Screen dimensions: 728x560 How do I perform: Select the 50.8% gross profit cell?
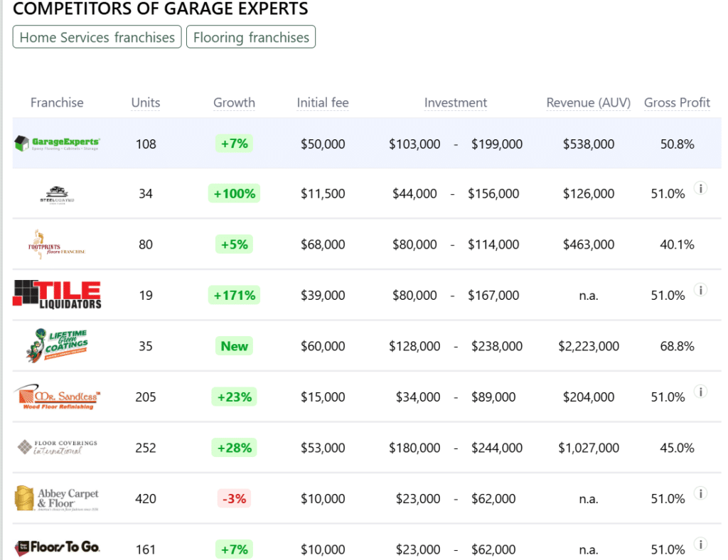pyautogui.click(x=677, y=144)
